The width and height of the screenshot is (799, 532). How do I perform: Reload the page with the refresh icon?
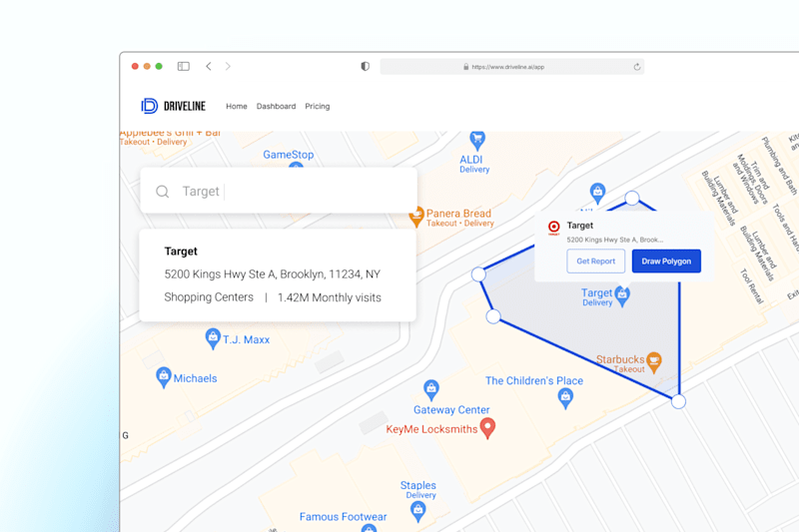(636, 67)
